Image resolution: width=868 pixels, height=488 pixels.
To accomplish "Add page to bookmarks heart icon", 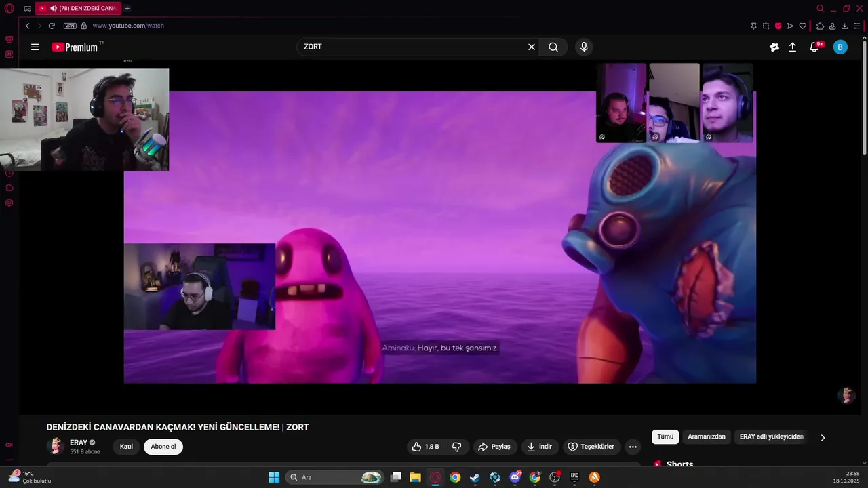I will point(802,26).
